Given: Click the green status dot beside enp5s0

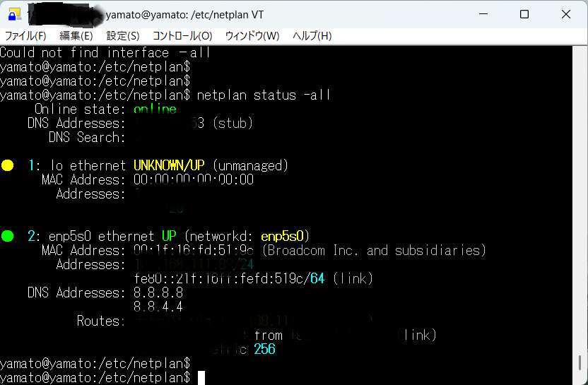Looking at the screenshot, I should 8,236.
